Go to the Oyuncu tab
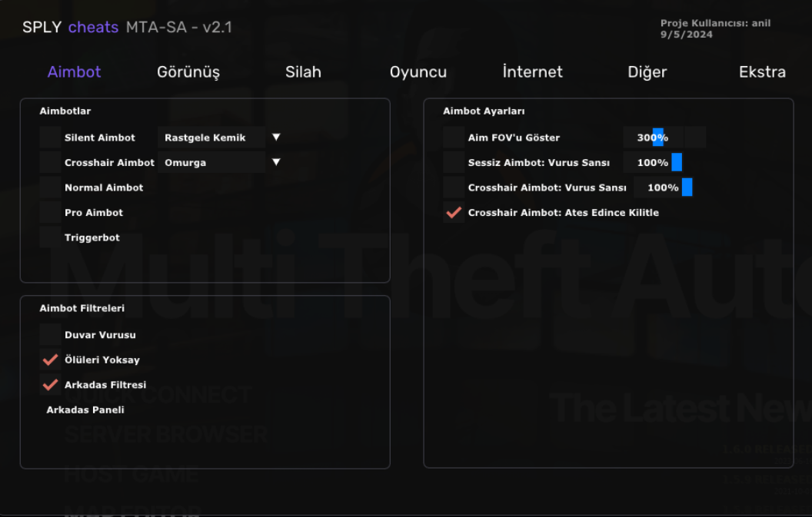The height and width of the screenshot is (517, 812). click(x=418, y=72)
